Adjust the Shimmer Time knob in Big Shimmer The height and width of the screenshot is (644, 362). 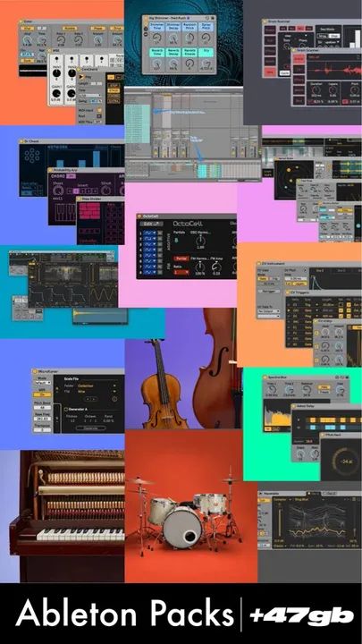pyautogui.click(x=156, y=38)
